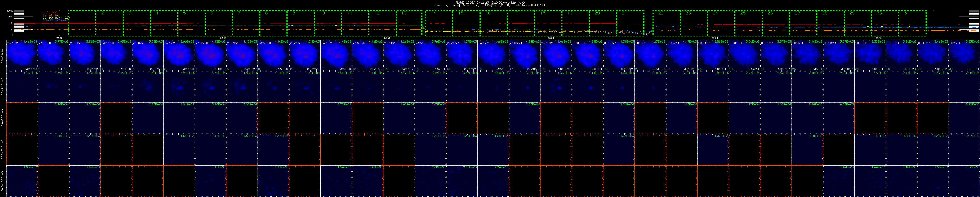Open the 3-6 keV image starting 23:56:24
980x197 pixels.
(462, 55)
